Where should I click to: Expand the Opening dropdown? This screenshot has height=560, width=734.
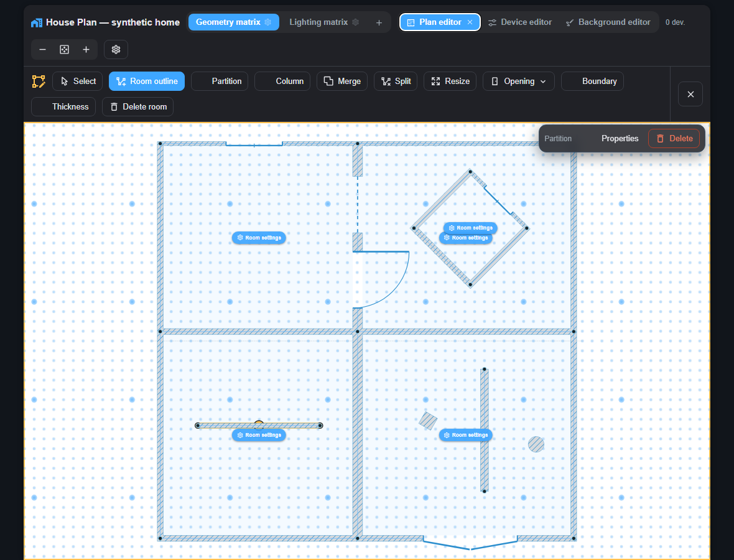tap(519, 81)
